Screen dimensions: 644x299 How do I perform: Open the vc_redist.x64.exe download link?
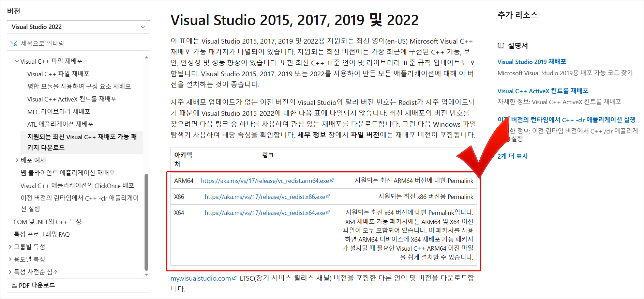[x=265, y=213]
